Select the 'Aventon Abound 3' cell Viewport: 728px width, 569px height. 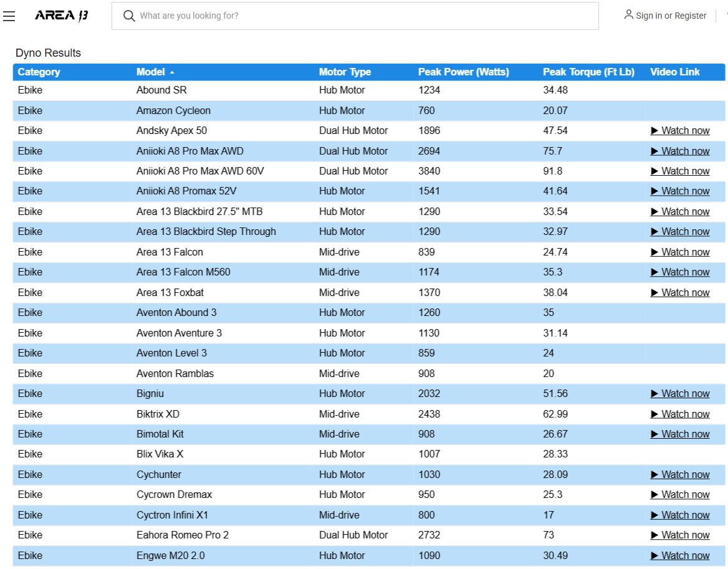point(176,313)
